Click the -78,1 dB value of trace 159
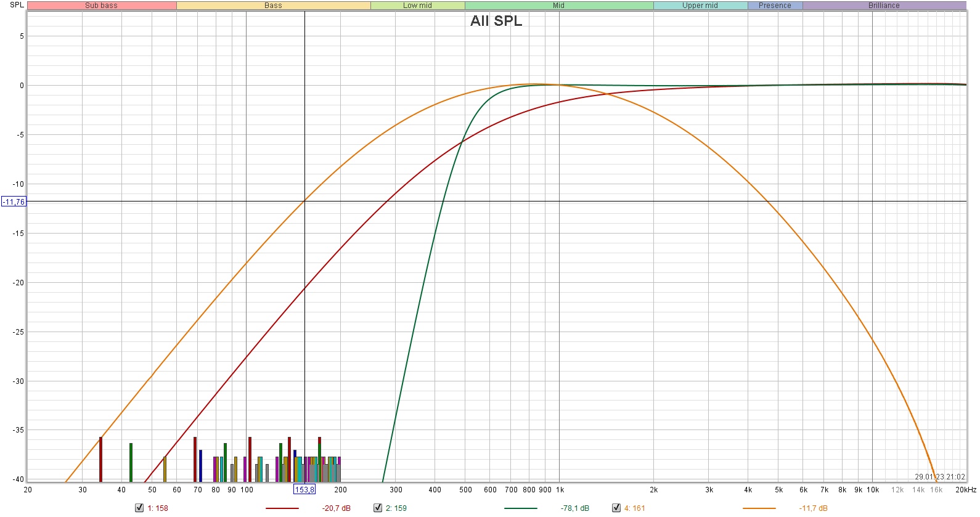The image size is (980, 517). pos(575,508)
